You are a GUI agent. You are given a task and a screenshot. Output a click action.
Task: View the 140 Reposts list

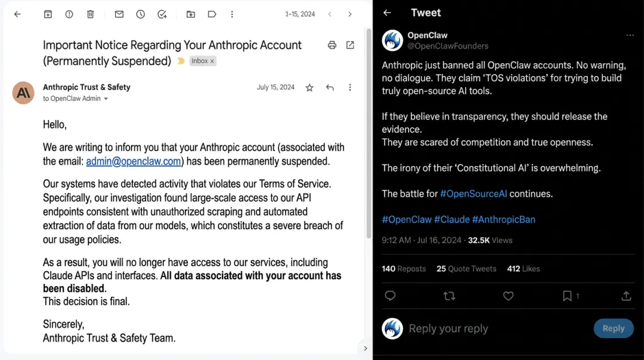point(404,269)
